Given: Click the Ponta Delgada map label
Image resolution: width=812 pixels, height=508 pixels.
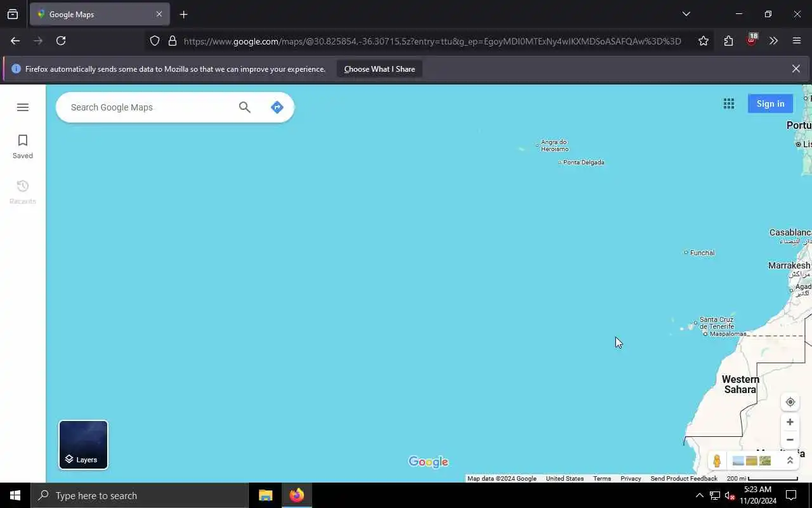Looking at the screenshot, I should (x=584, y=163).
